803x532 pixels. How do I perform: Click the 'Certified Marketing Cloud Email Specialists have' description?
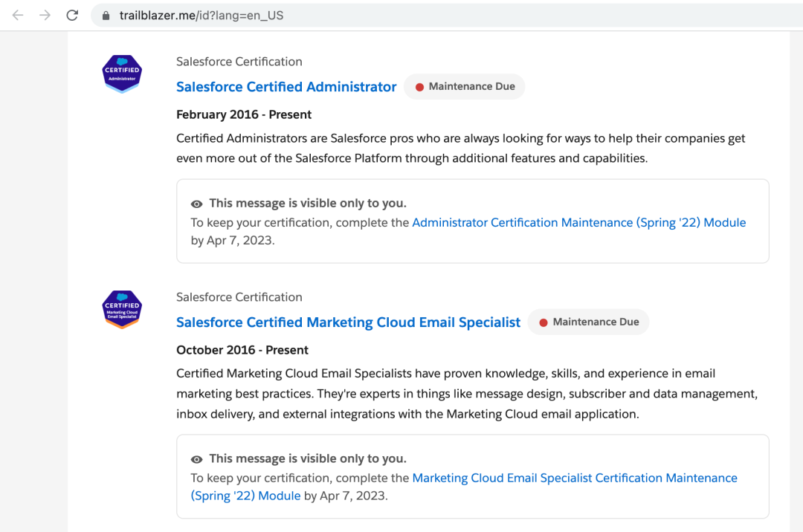click(x=466, y=393)
